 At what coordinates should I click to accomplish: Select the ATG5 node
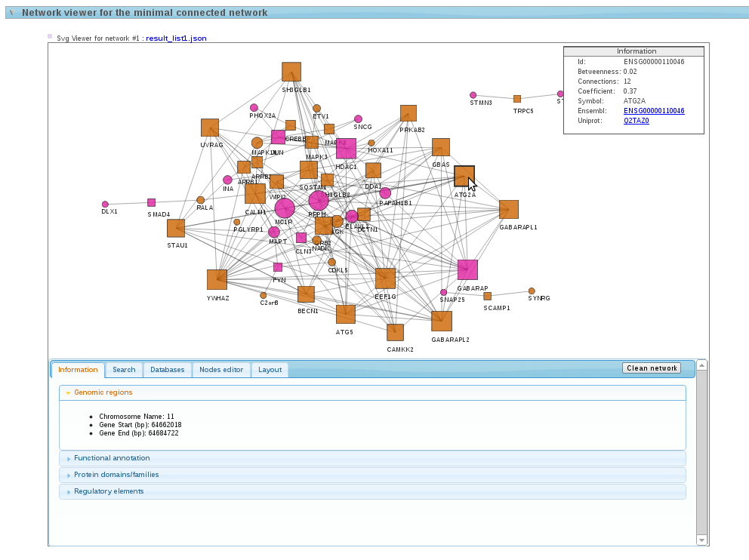(346, 314)
